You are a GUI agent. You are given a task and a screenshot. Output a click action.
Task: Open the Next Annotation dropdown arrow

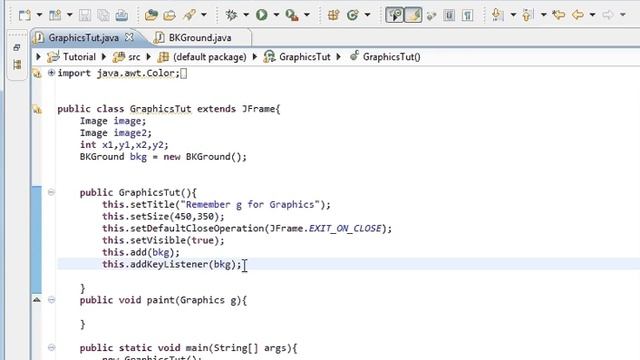[x=513, y=15]
